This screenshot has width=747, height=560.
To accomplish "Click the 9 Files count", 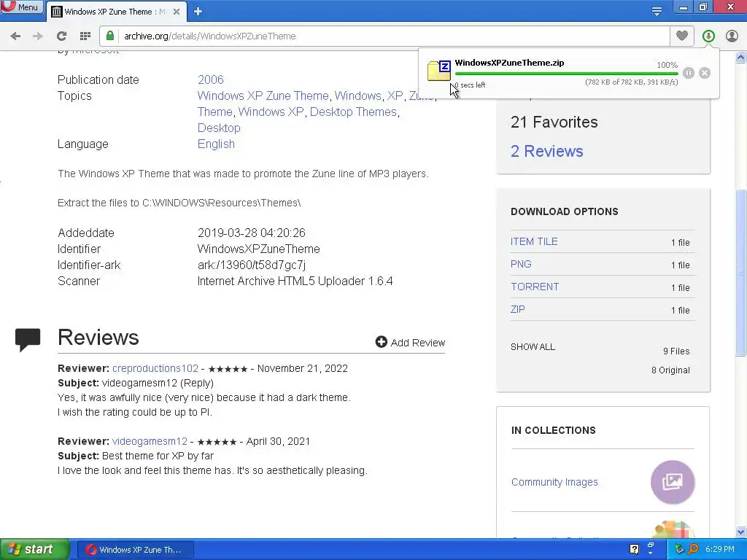I will 676,351.
